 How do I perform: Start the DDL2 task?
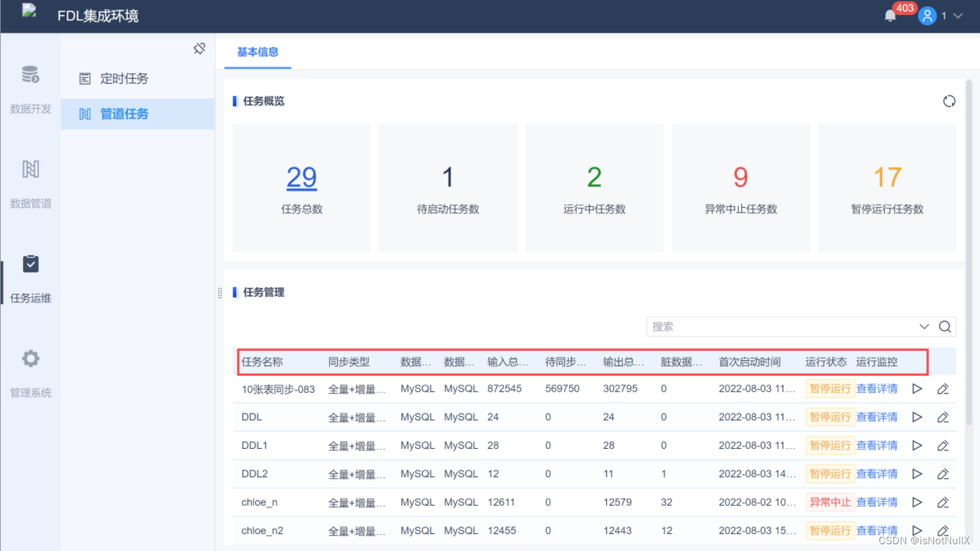(917, 474)
